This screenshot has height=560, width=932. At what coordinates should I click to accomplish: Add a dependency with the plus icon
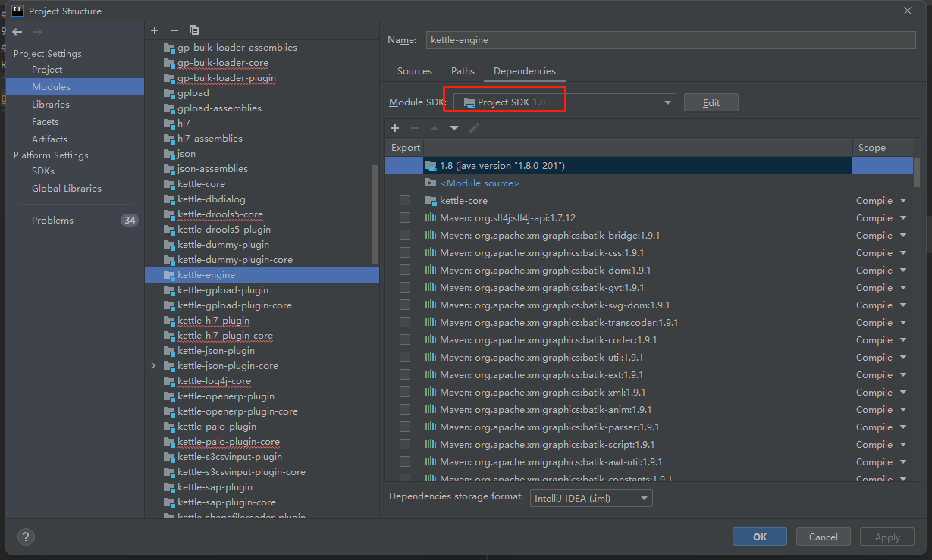pyautogui.click(x=395, y=127)
